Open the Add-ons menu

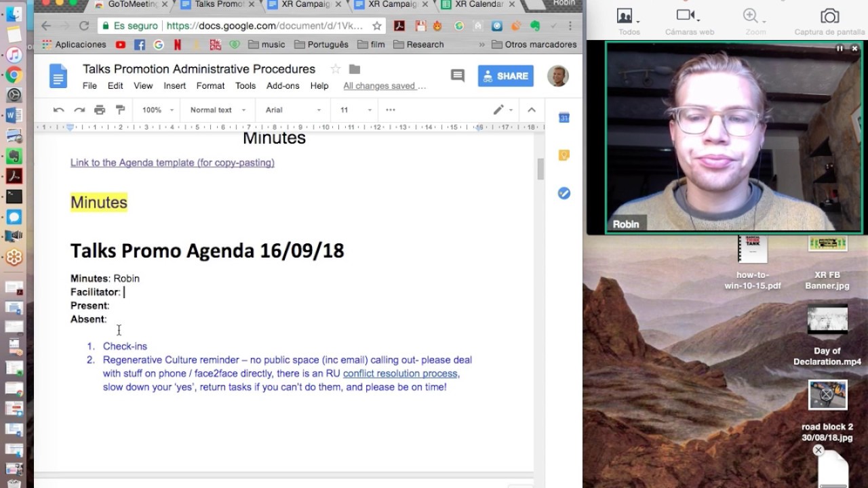click(283, 86)
